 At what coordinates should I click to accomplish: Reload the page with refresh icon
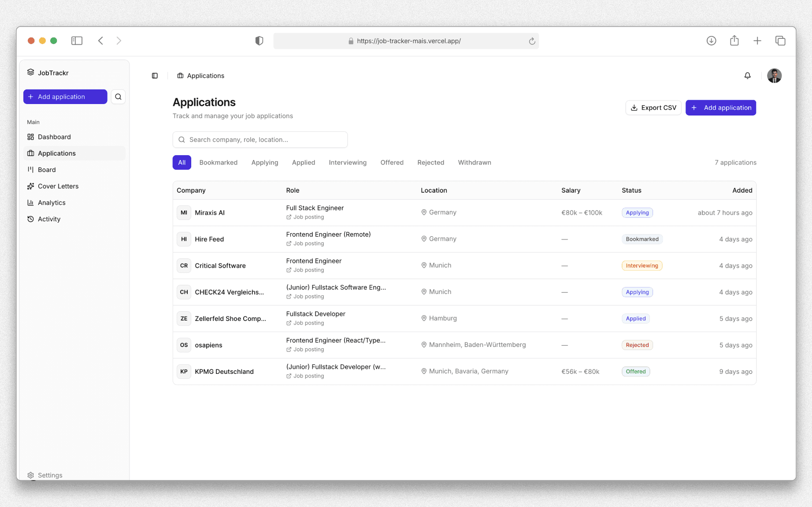[532, 41]
